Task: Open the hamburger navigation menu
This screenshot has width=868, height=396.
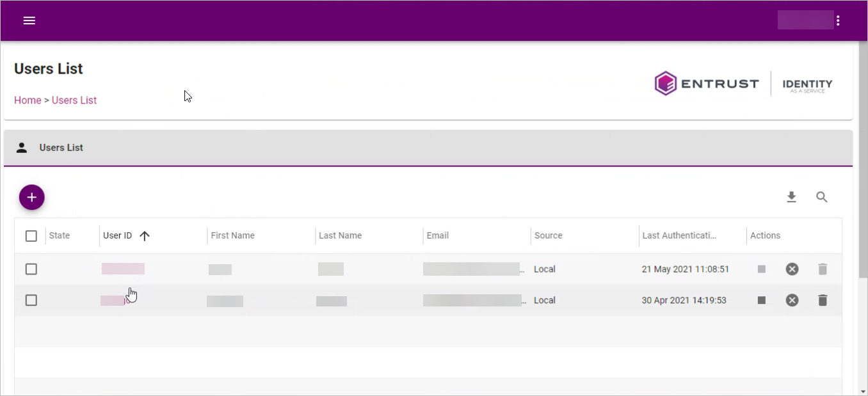Action: 29,20
